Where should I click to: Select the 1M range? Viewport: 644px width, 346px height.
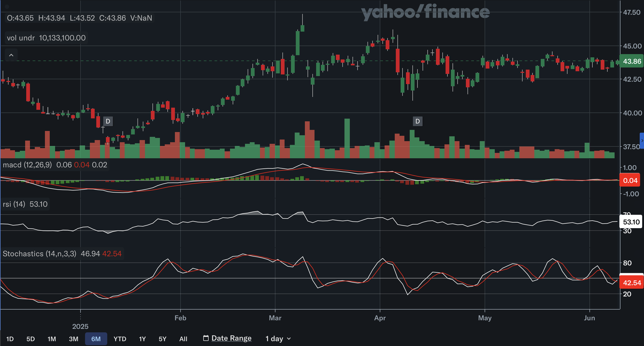(52, 339)
